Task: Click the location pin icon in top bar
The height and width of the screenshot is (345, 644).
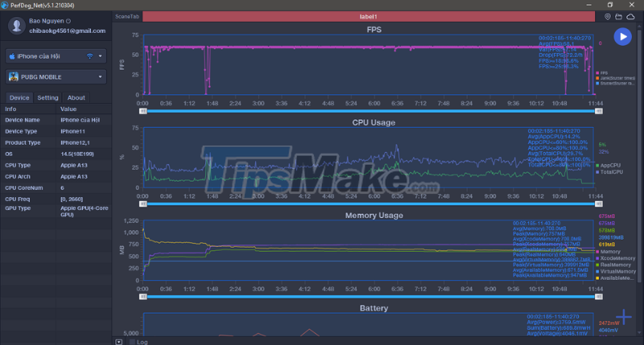Action: point(608,16)
